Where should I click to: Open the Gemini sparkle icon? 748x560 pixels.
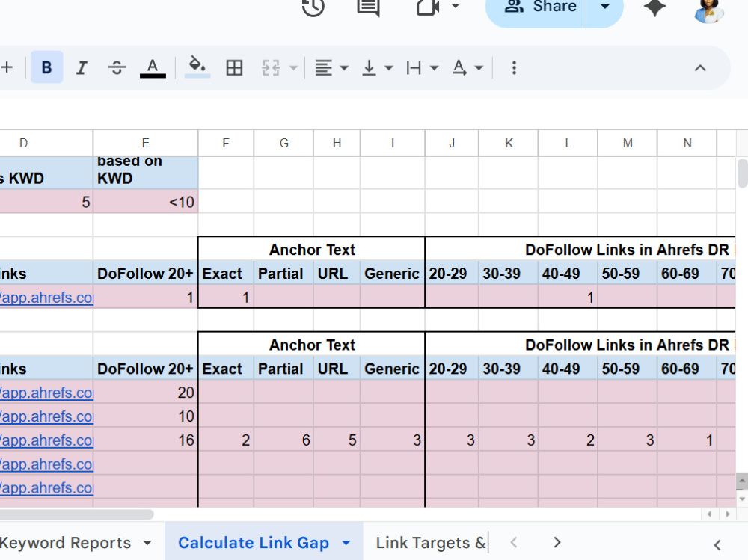654,7
